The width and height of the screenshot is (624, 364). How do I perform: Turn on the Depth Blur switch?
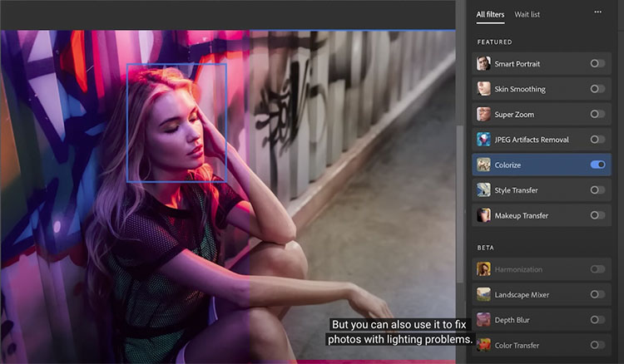[597, 320]
